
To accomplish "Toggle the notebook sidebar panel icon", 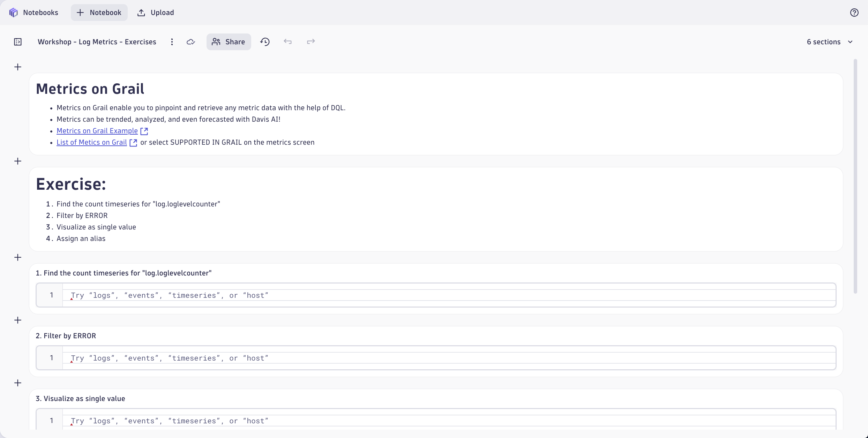I will click(18, 42).
